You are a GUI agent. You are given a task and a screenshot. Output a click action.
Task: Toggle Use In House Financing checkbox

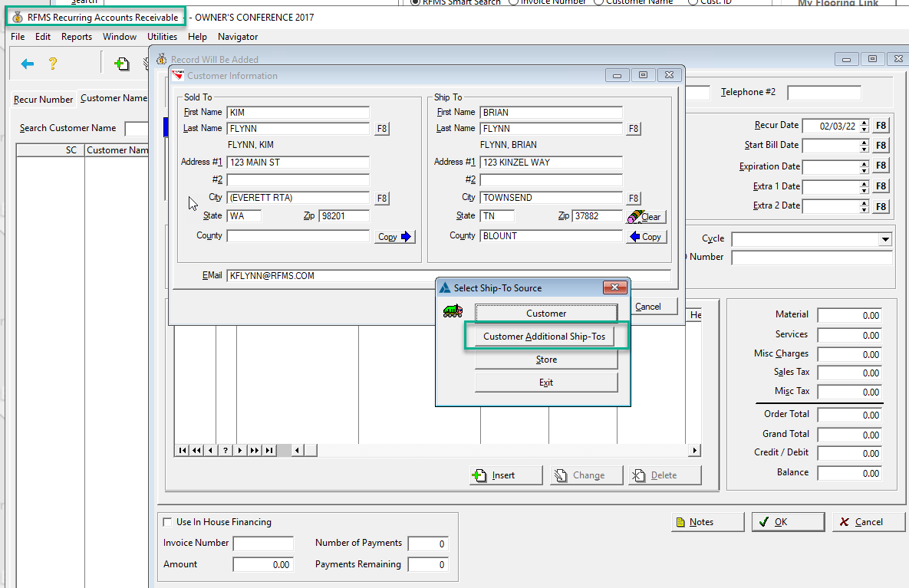pos(167,522)
